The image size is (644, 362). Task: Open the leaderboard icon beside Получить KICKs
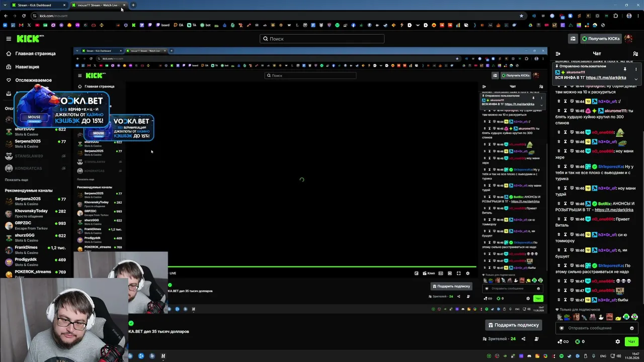click(573, 39)
